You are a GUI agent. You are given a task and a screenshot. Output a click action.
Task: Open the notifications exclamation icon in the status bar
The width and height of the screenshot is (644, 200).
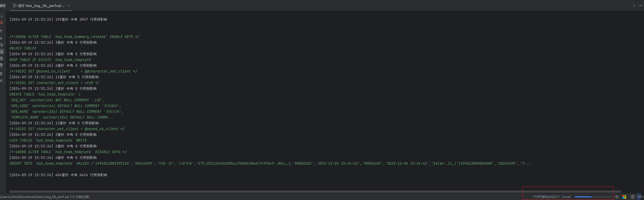[633, 197]
